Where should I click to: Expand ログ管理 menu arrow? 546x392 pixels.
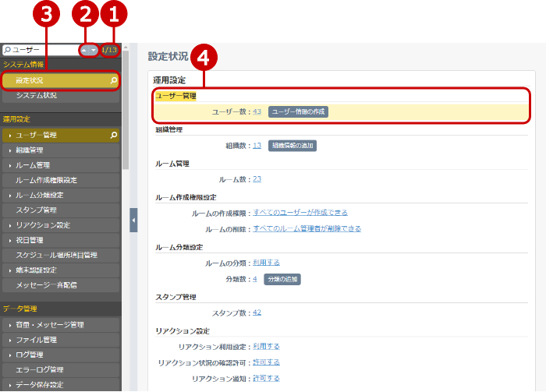[10, 355]
